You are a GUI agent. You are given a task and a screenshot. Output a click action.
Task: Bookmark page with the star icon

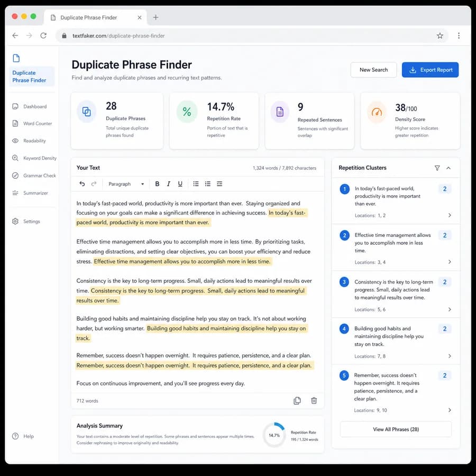(x=440, y=36)
